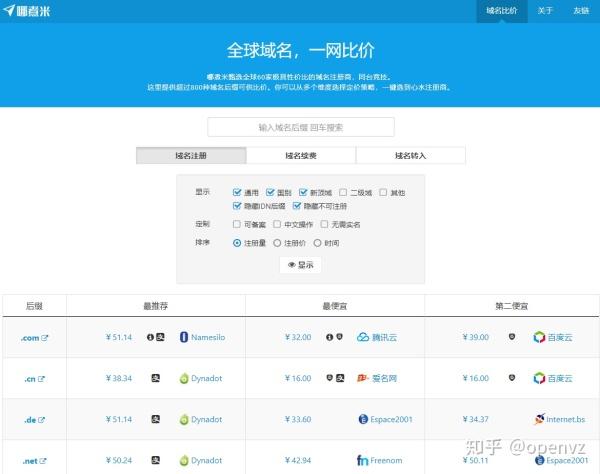This screenshot has height=474, width=600.
Task: Uncheck the 新顶域 checkbox
Action: pos(303,192)
